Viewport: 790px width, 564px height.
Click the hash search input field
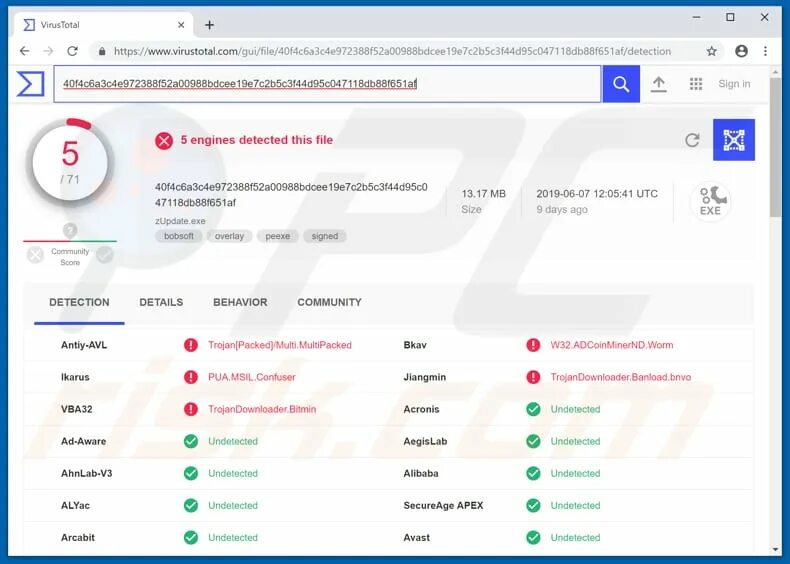327,84
